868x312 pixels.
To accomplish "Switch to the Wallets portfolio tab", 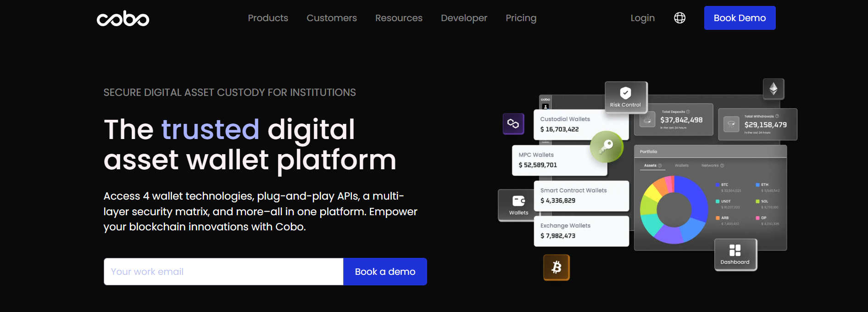I will point(681,166).
